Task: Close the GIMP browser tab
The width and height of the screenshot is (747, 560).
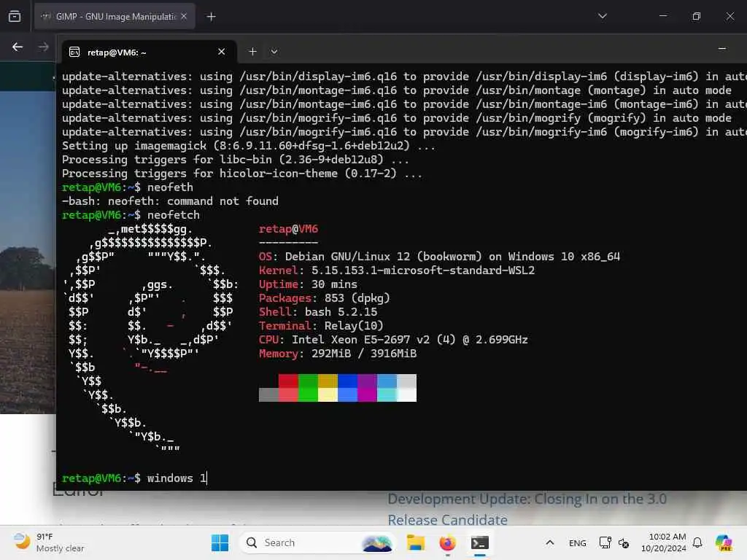Action: 184,17
